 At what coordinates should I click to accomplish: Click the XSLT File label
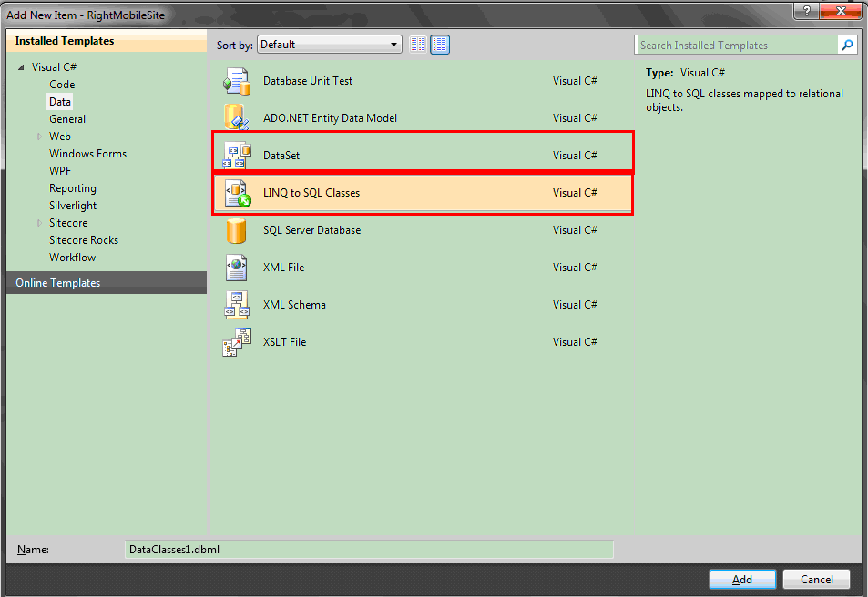(284, 342)
